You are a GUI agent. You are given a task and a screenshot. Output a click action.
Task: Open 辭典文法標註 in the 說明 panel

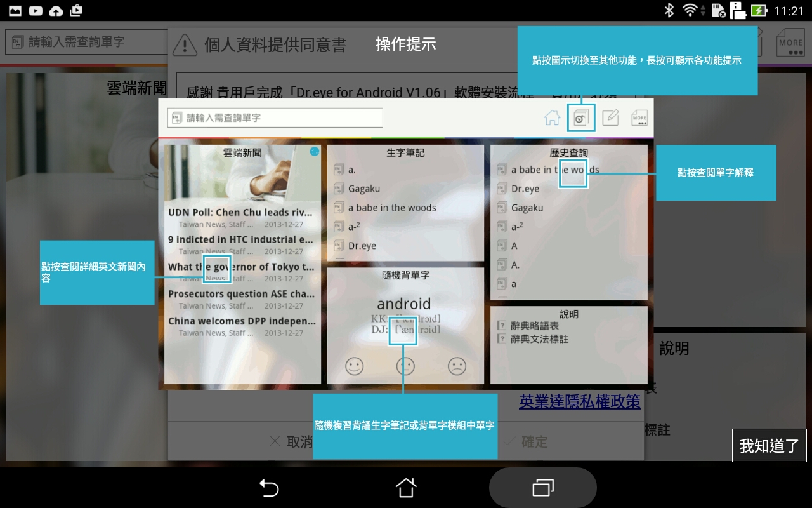click(x=540, y=339)
